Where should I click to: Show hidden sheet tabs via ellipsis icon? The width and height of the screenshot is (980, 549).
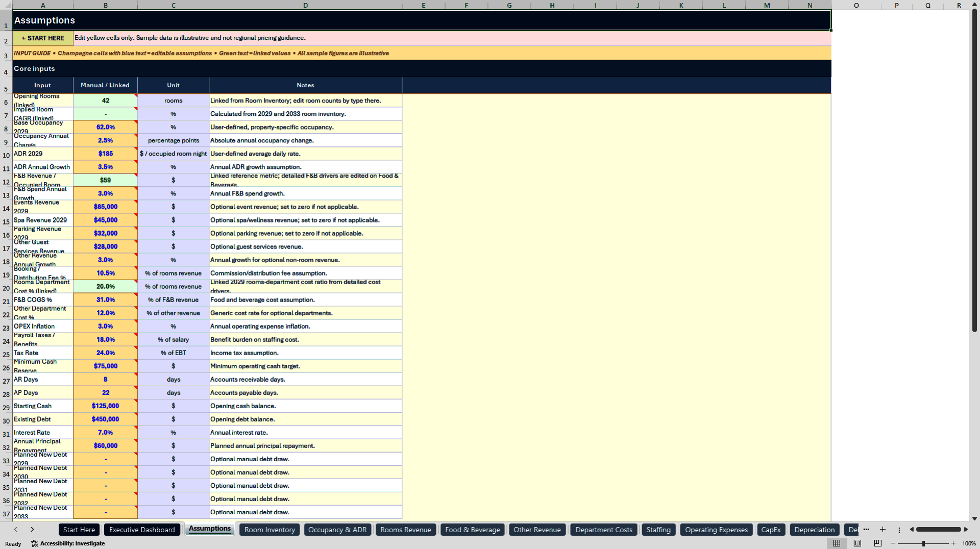click(x=866, y=530)
